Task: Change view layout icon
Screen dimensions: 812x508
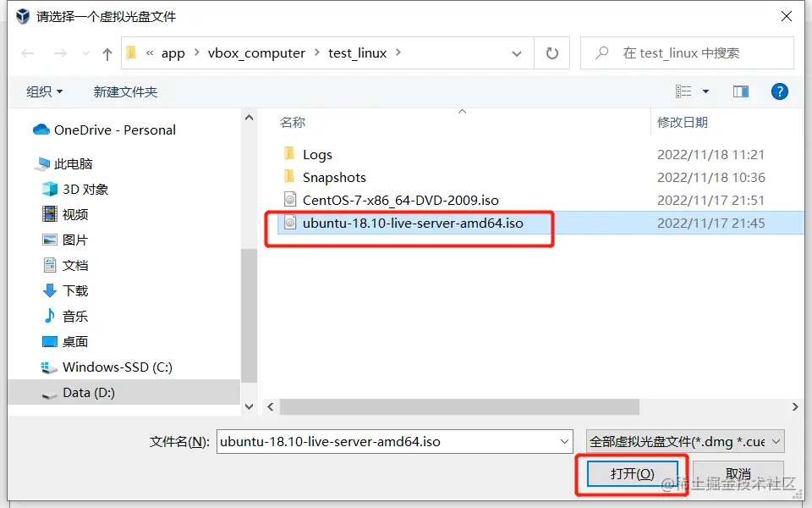Action: click(683, 91)
